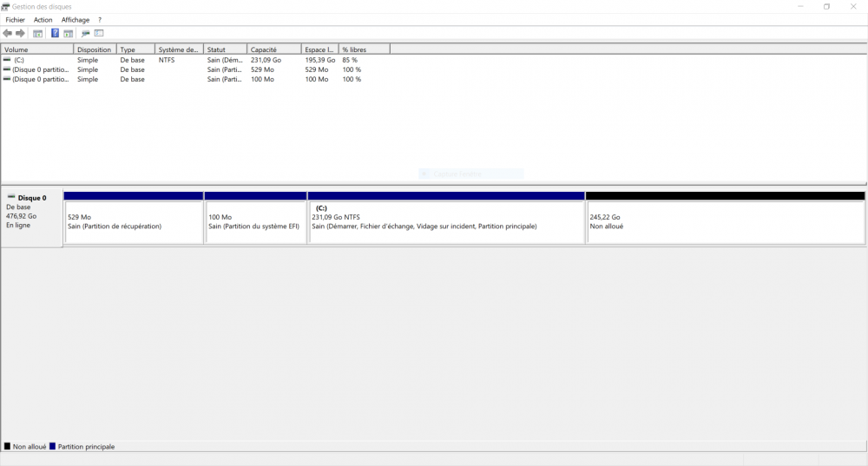
Task: Click the show/hide action pane icon
Action: pyautogui.click(x=68, y=34)
